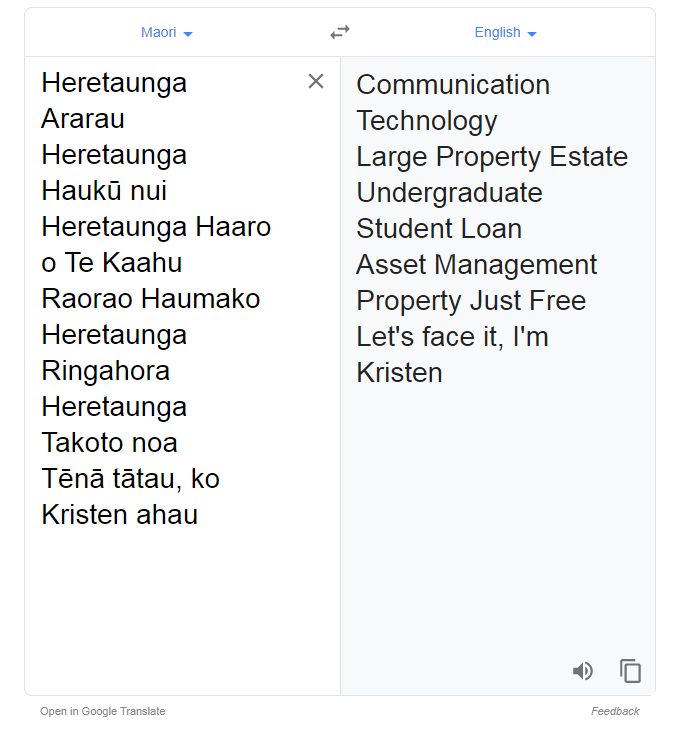Click 'Haukū nui' in the source box

pyautogui.click(x=104, y=191)
